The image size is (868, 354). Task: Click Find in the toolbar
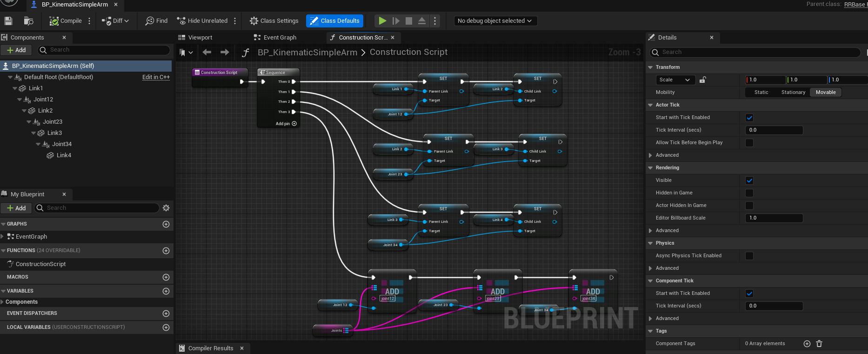click(x=156, y=21)
